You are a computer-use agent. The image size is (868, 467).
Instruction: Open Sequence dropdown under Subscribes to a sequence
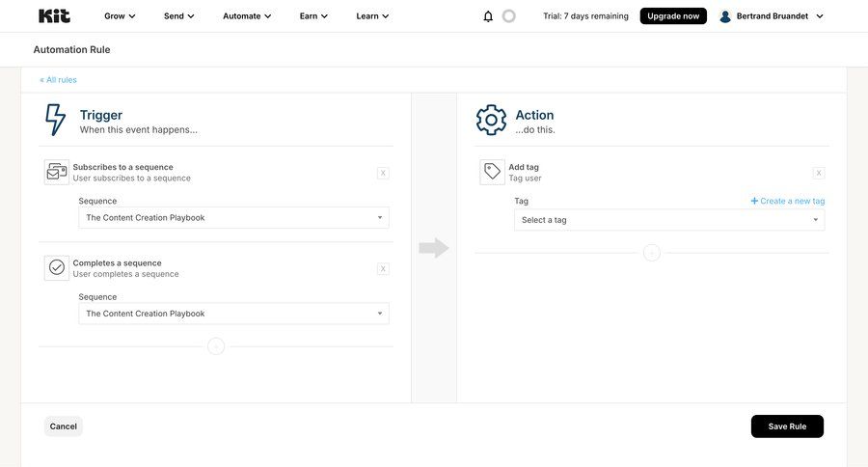233,218
